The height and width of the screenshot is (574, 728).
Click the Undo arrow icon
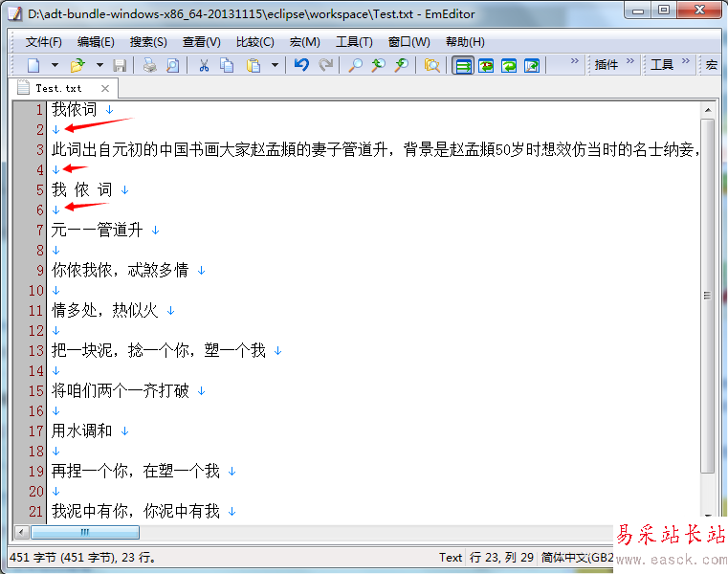tap(301, 65)
